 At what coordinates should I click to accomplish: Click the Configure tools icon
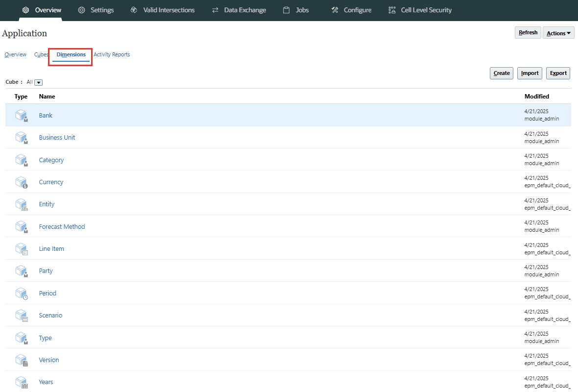[335, 10]
